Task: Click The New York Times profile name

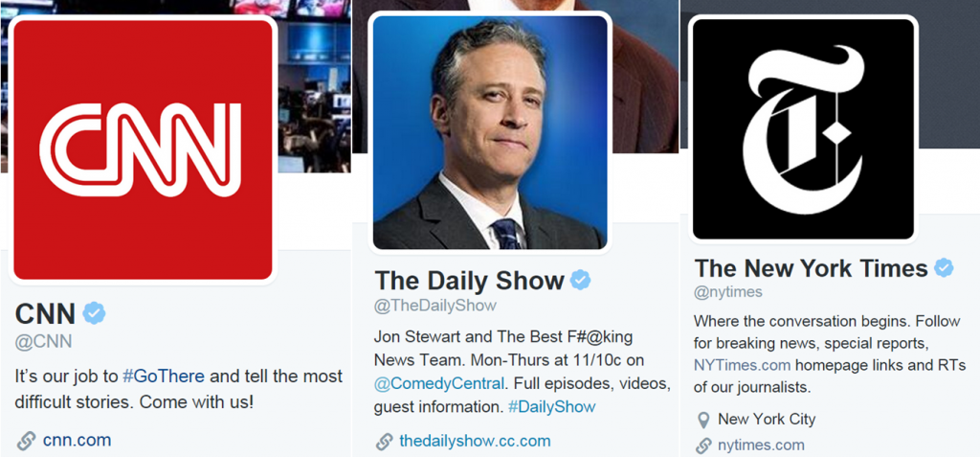Action: coord(811,268)
